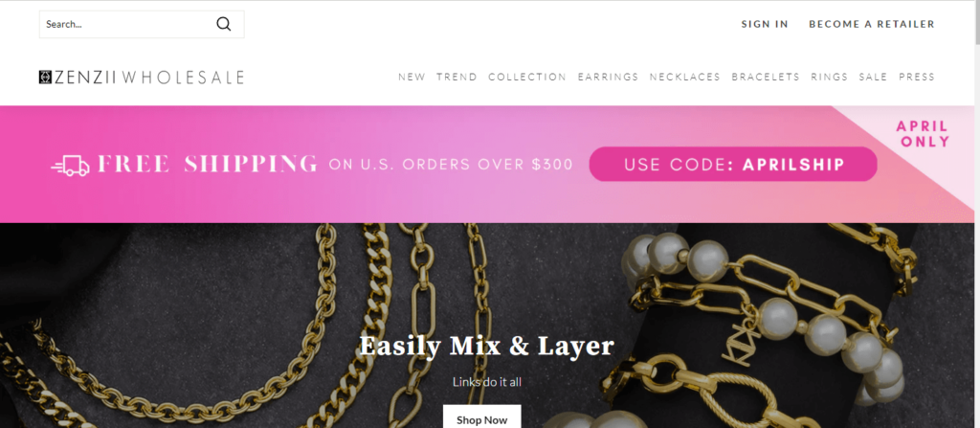Screen dimensions: 980x428
Task: View the RINGS category
Action: (x=829, y=77)
